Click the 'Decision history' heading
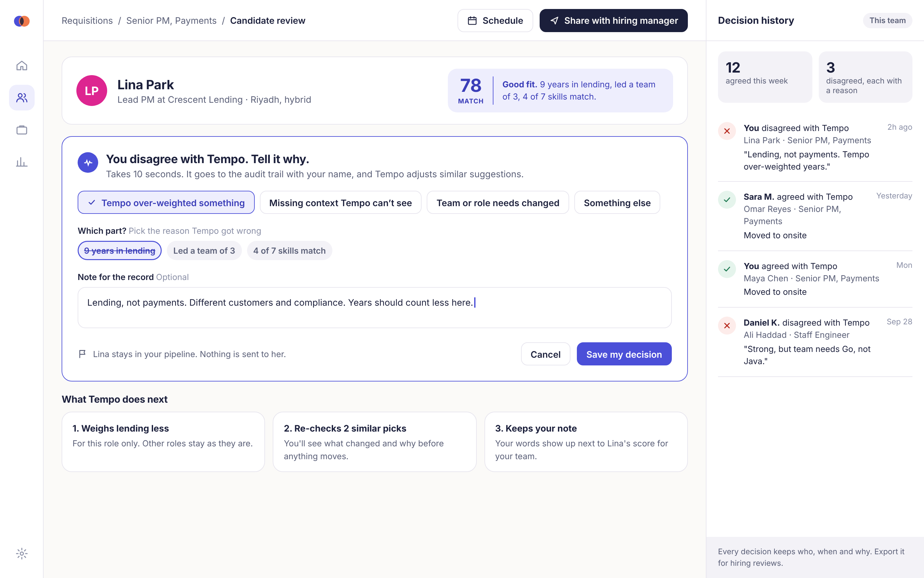The height and width of the screenshot is (578, 924). click(x=756, y=21)
